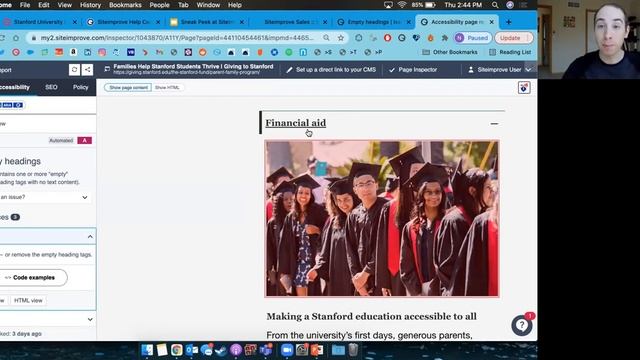640x360 pixels.
Task: Open the History menu
Action: coord(90,5)
